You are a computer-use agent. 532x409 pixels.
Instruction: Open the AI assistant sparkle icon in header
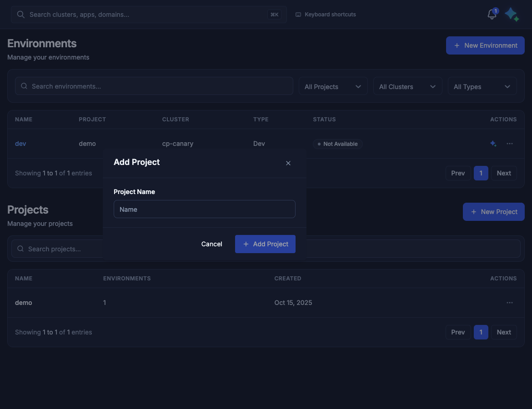tap(512, 14)
